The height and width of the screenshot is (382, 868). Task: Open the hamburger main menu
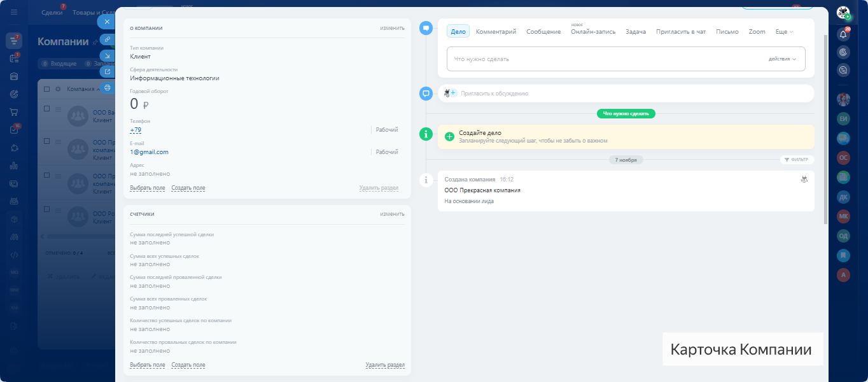click(x=14, y=12)
